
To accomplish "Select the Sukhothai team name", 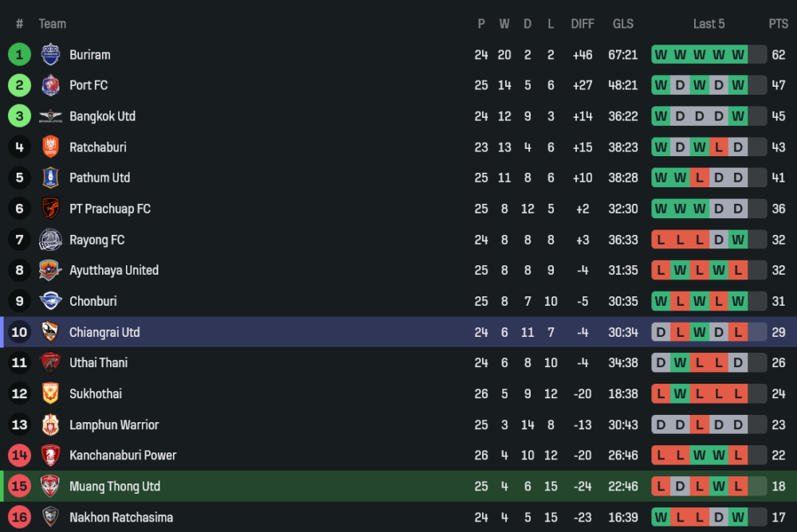I will click(95, 393).
